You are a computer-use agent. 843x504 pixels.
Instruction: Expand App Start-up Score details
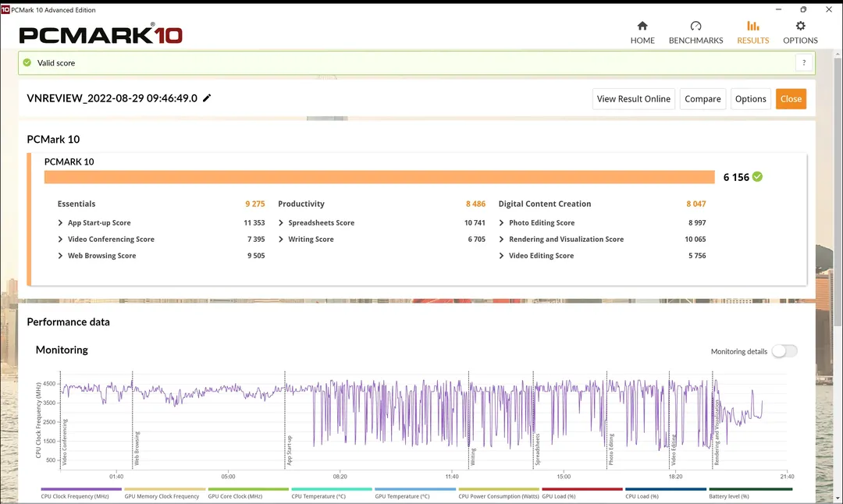tap(61, 223)
